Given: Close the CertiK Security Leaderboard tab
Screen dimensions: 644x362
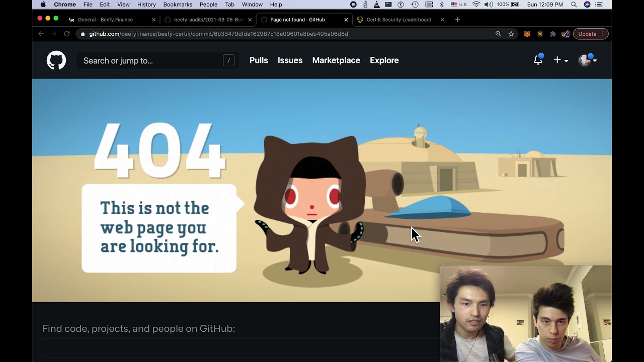Looking at the screenshot, I should click(x=442, y=20).
